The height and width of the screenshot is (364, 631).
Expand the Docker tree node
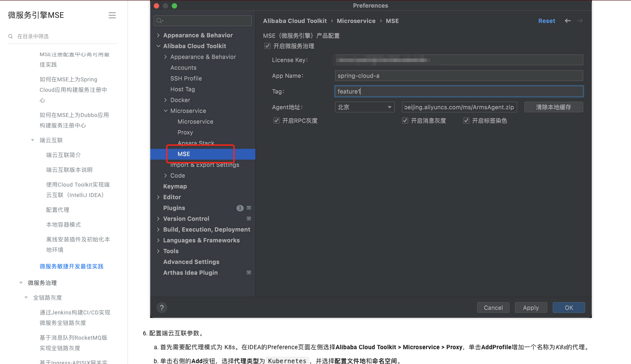(x=165, y=100)
